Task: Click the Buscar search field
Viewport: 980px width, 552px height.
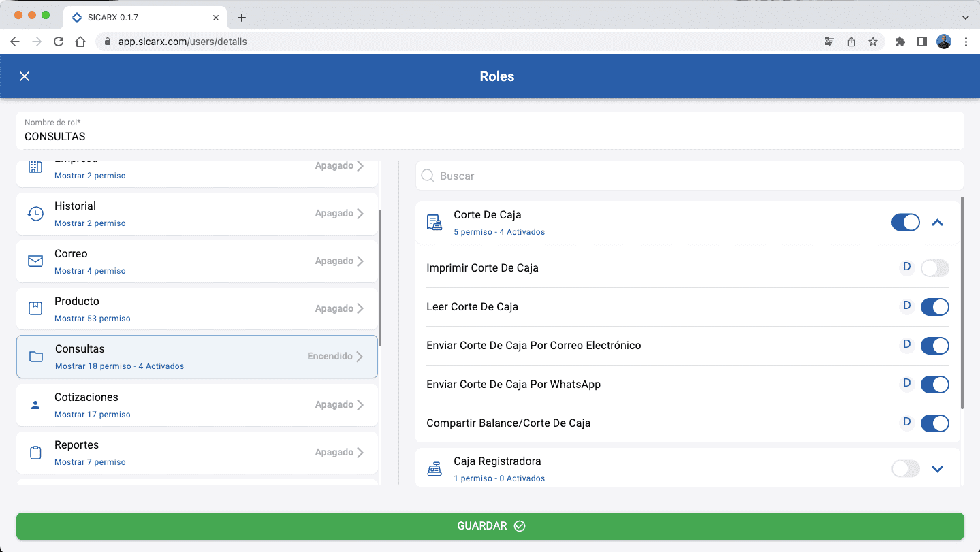Action: point(689,176)
